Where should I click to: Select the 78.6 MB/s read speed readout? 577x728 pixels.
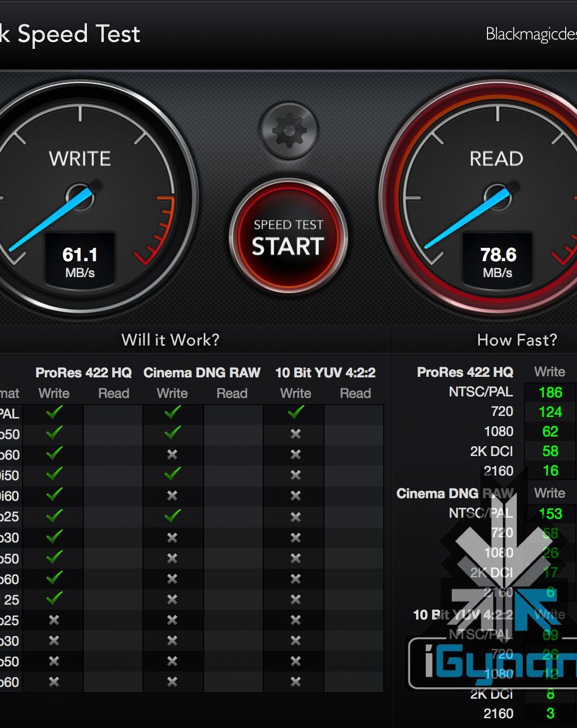[x=498, y=261]
